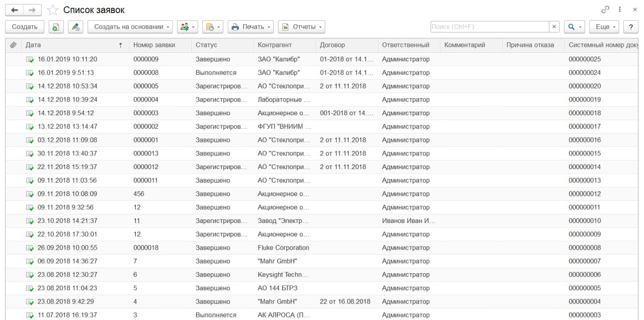The image size is (644, 320).
Task: Open the Печать dropdown menu
Action: [x=251, y=27]
